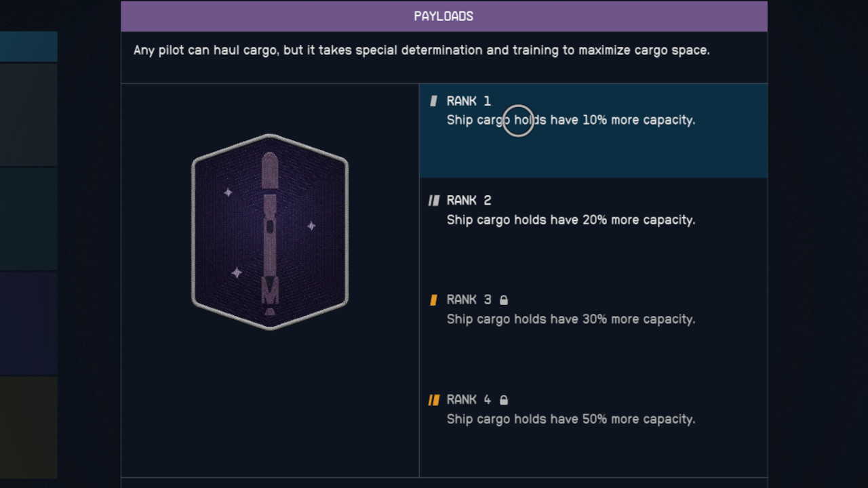This screenshot has width=868, height=488.
Task: Choose the locked 30% more capacity description
Action: (x=570, y=319)
